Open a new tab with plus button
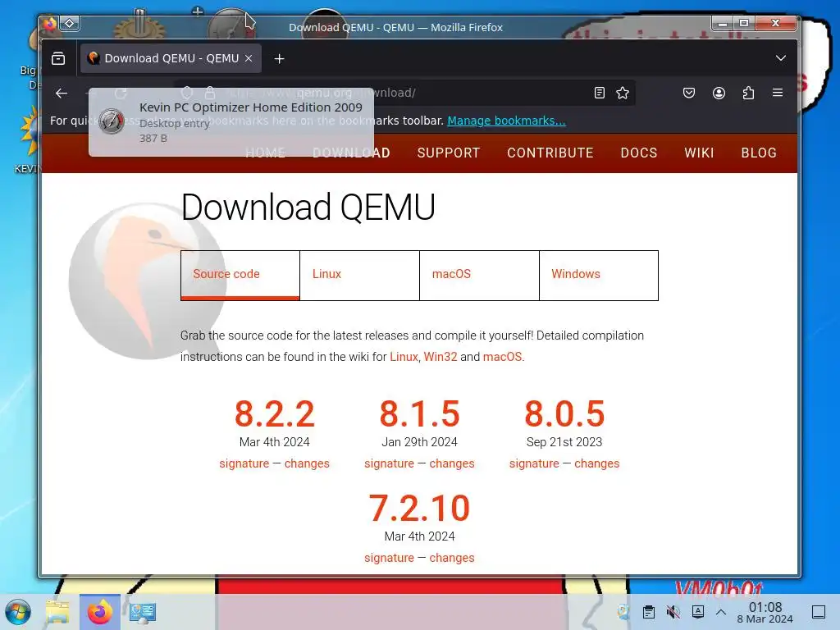Viewport: 840px width, 630px height. [x=279, y=58]
